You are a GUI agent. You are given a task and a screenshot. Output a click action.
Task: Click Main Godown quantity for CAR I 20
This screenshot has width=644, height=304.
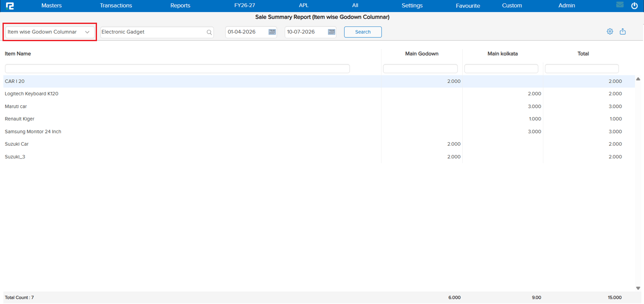click(454, 81)
